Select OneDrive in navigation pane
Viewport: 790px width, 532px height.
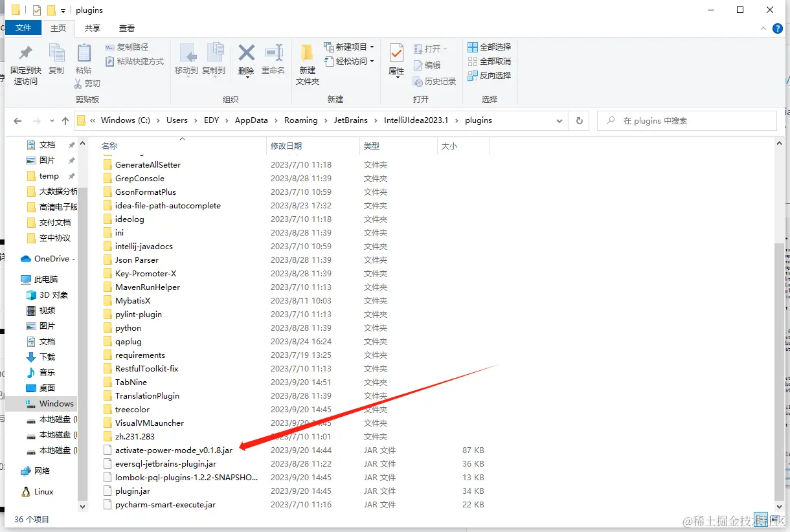[49, 259]
